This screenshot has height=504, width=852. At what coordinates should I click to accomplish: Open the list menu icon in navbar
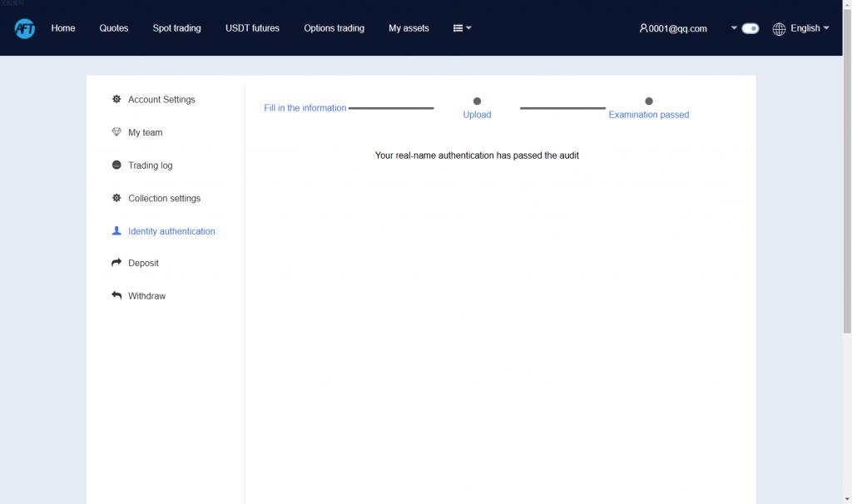[x=458, y=28]
